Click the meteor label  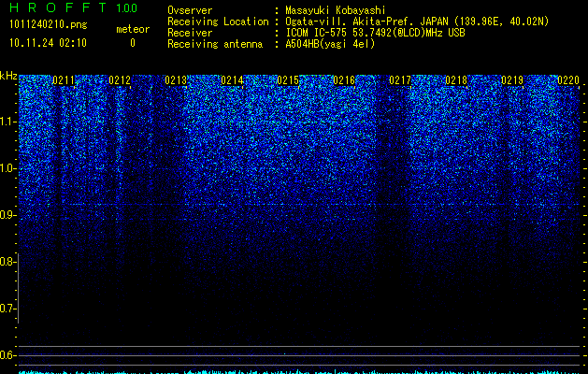133,29
